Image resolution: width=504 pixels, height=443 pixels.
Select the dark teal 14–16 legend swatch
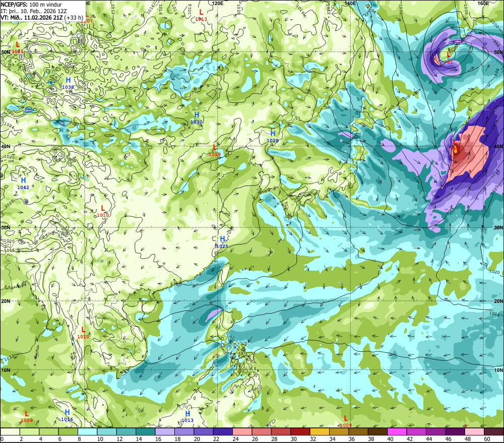pyautogui.click(x=146, y=432)
